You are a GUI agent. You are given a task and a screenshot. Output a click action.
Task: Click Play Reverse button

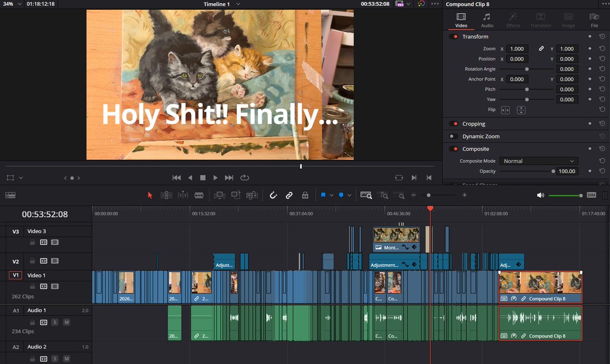coord(190,178)
